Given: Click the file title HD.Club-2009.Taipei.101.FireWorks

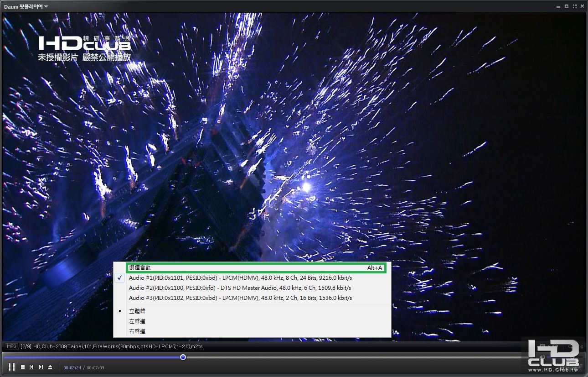Looking at the screenshot, I should [112, 346].
